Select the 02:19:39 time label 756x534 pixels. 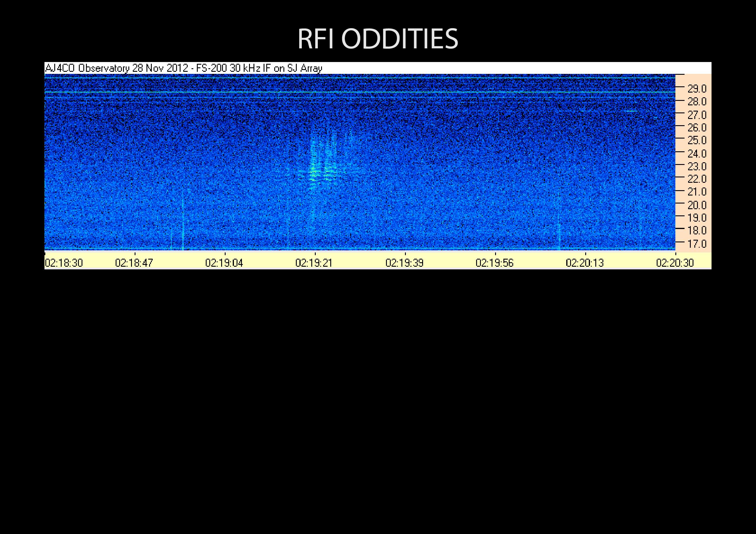(404, 263)
